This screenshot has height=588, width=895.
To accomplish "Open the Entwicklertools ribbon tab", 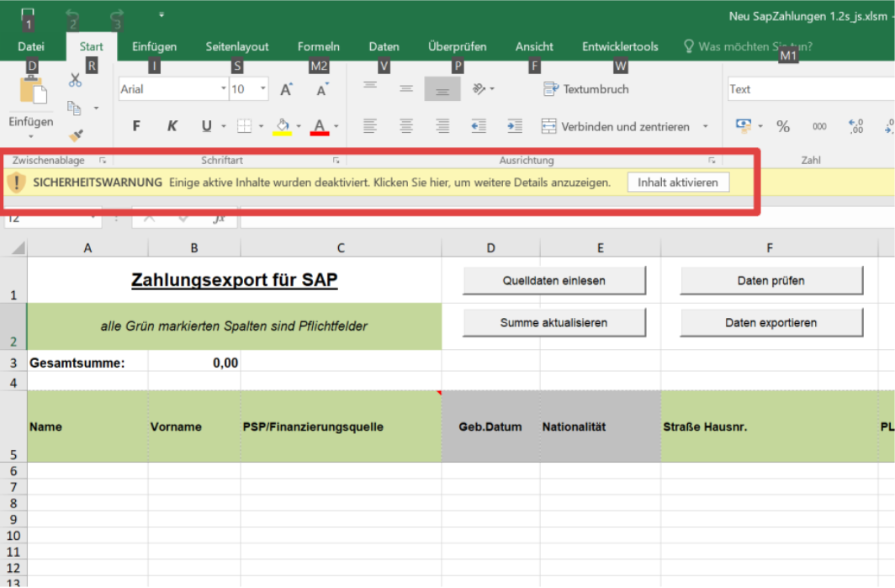I will click(x=620, y=46).
